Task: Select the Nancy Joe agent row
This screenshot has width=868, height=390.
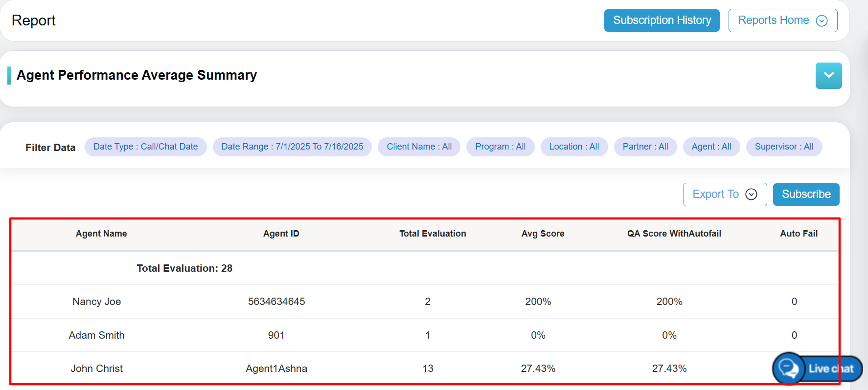Action: [97, 302]
